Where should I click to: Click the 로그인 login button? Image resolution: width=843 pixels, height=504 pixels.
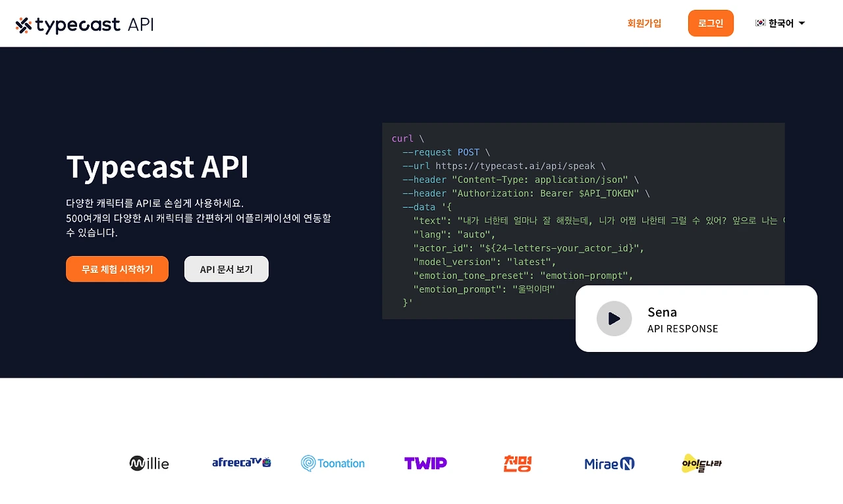coord(711,23)
